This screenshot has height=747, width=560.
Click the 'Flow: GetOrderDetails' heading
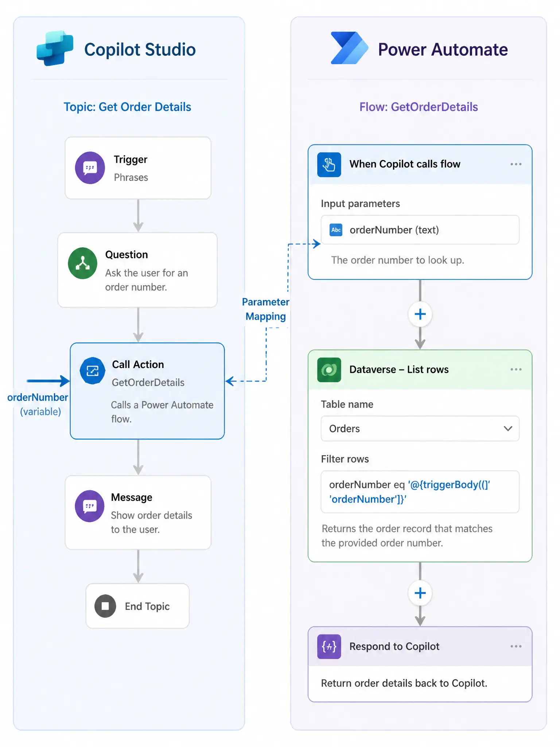point(419,107)
